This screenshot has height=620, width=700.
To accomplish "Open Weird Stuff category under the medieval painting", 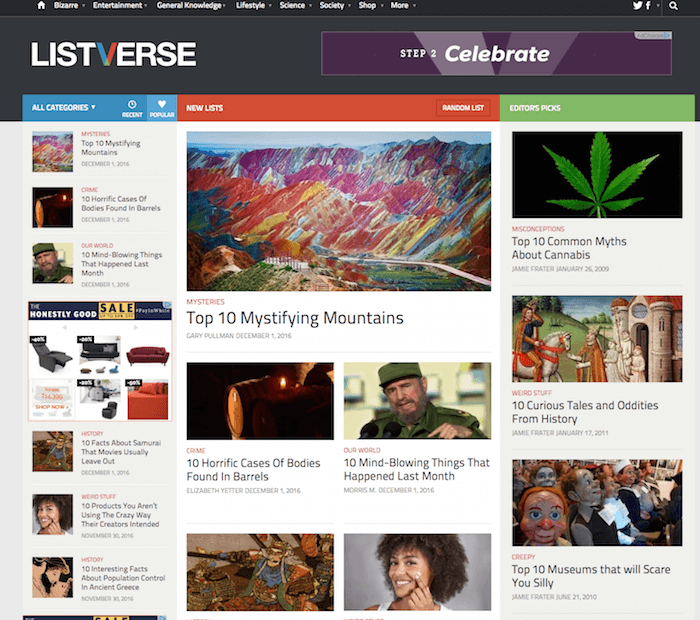I will (x=532, y=393).
